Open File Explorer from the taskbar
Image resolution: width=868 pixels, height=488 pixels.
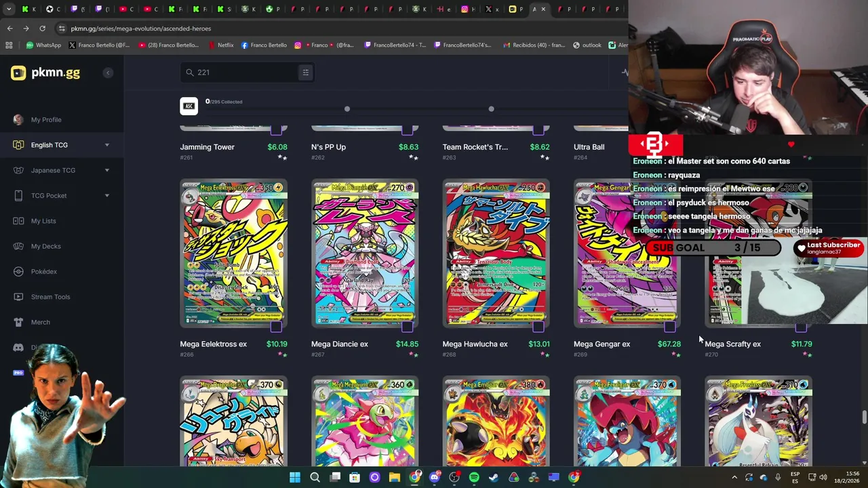395,478
